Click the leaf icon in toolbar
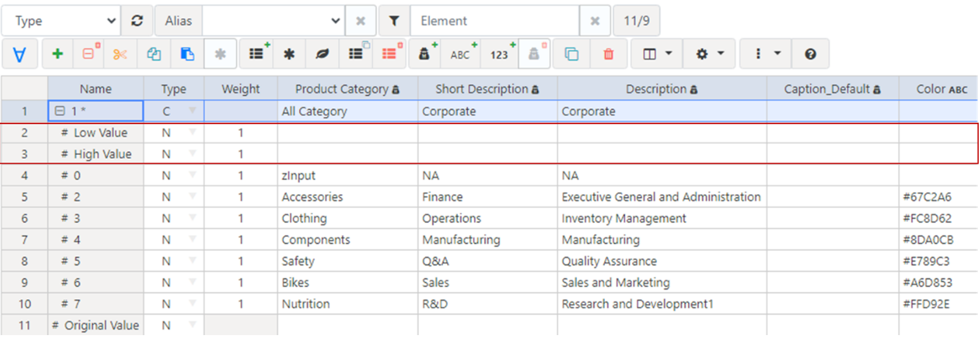The width and height of the screenshot is (980, 337). click(322, 54)
